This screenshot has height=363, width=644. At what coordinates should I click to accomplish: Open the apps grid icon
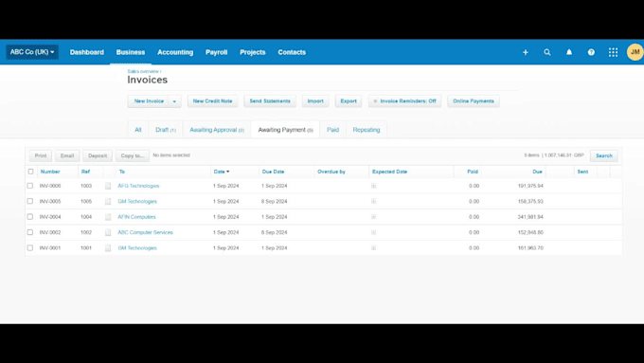(x=613, y=52)
